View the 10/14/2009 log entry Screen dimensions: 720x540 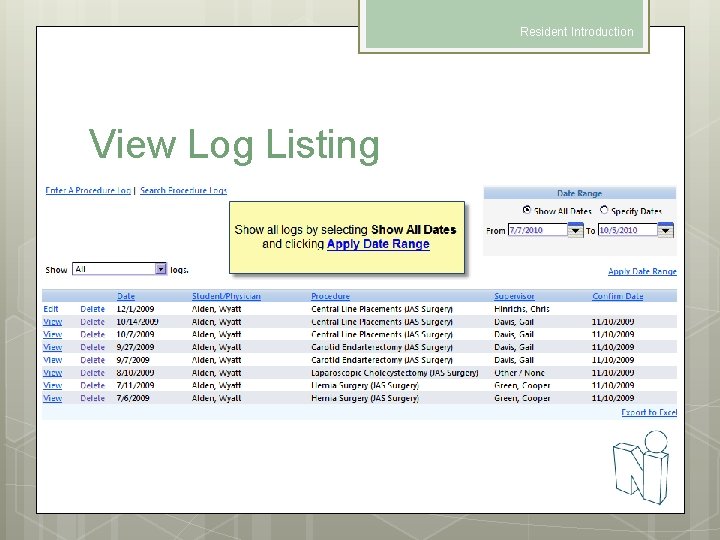click(52, 322)
